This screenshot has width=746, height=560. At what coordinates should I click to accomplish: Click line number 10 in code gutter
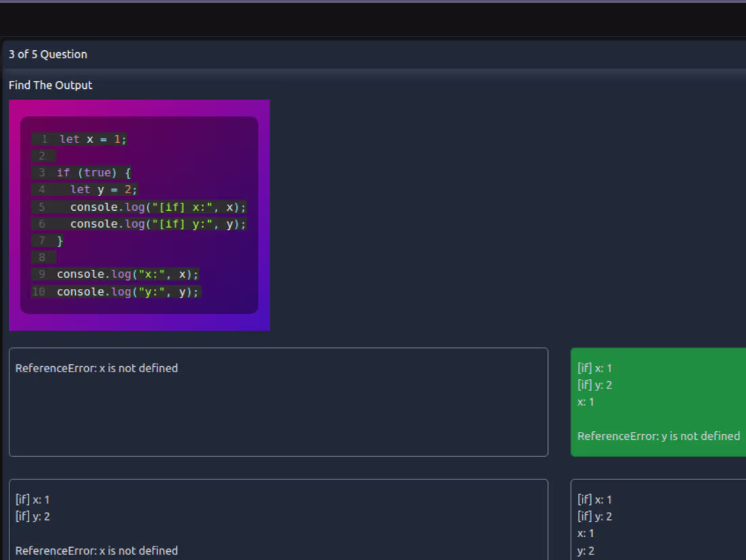[39, 292]
